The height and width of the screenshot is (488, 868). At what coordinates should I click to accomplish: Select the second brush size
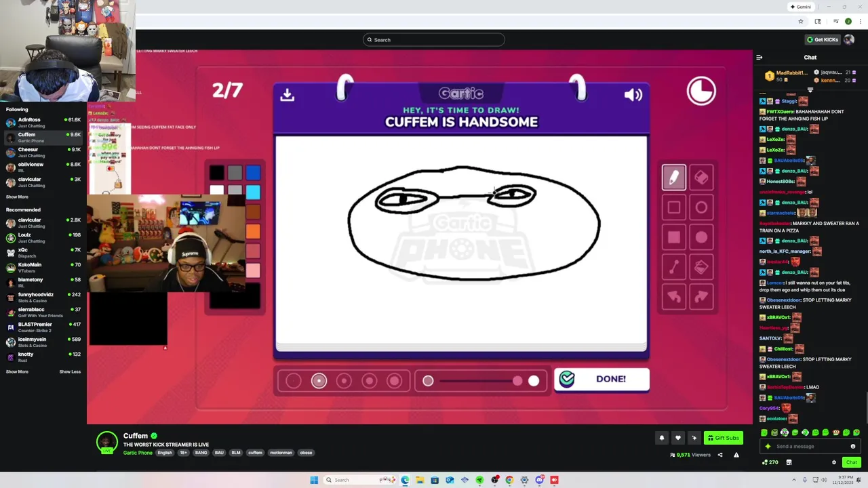pyautogui.click(x=319, y=382)
